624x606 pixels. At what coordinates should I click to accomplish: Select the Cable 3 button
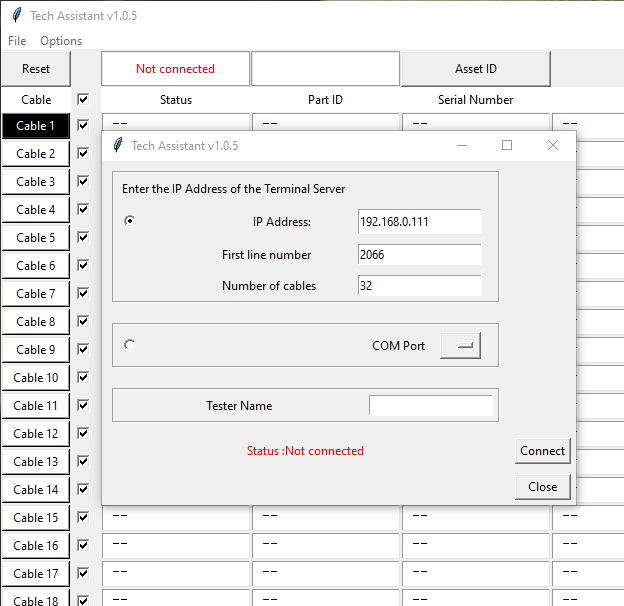35,182
